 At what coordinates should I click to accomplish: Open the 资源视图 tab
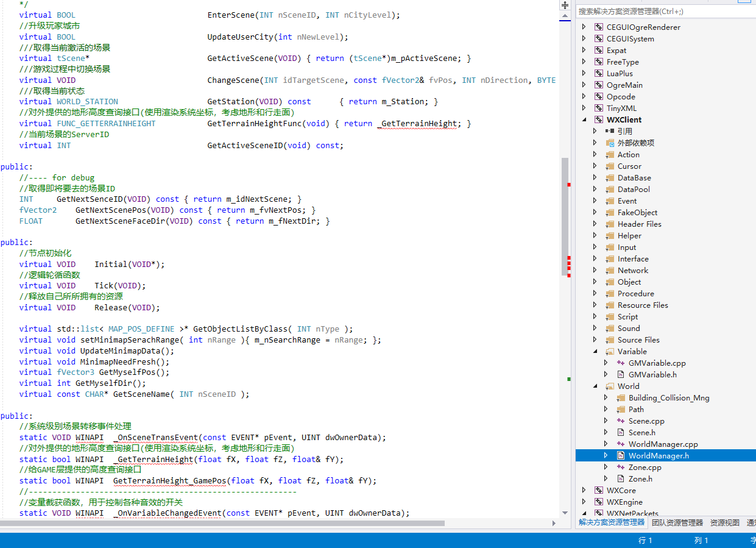pyautogui.click(x=724, y=523)
